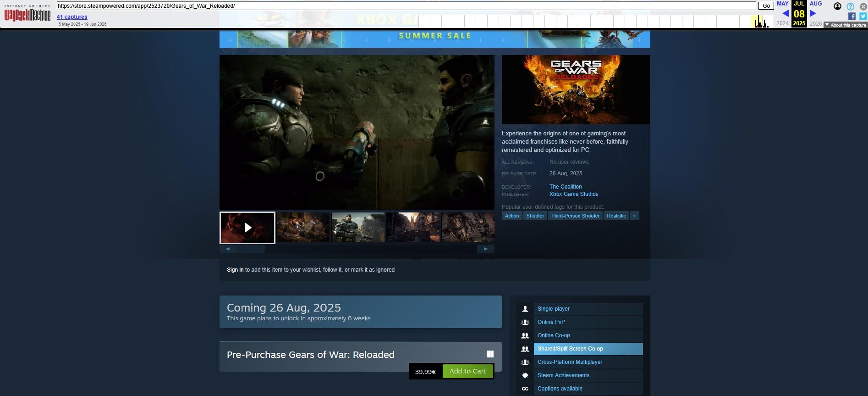Click the Online Co-op icon
Viewport: 868px width, 396px height.
coord(525,335)
